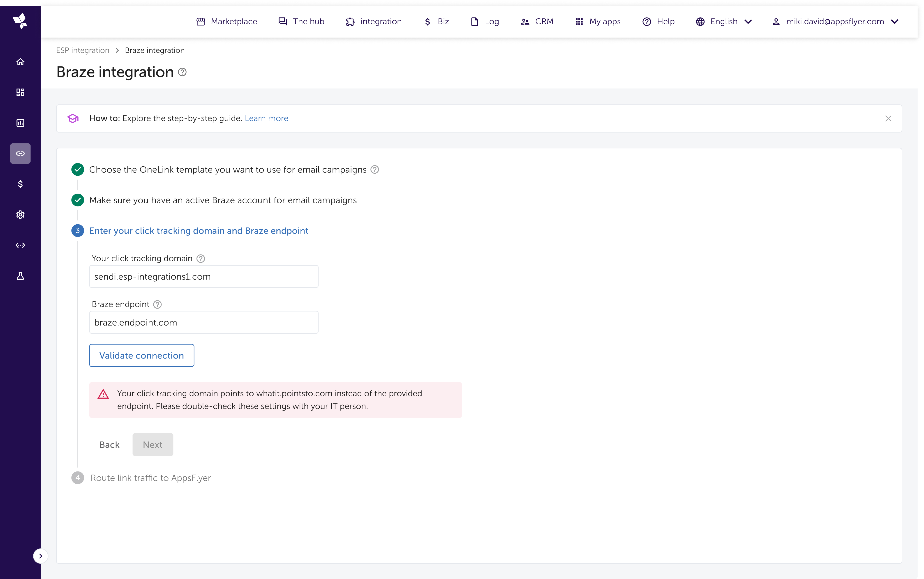Follow the Learn more link
924x579 pixels.
266,118
